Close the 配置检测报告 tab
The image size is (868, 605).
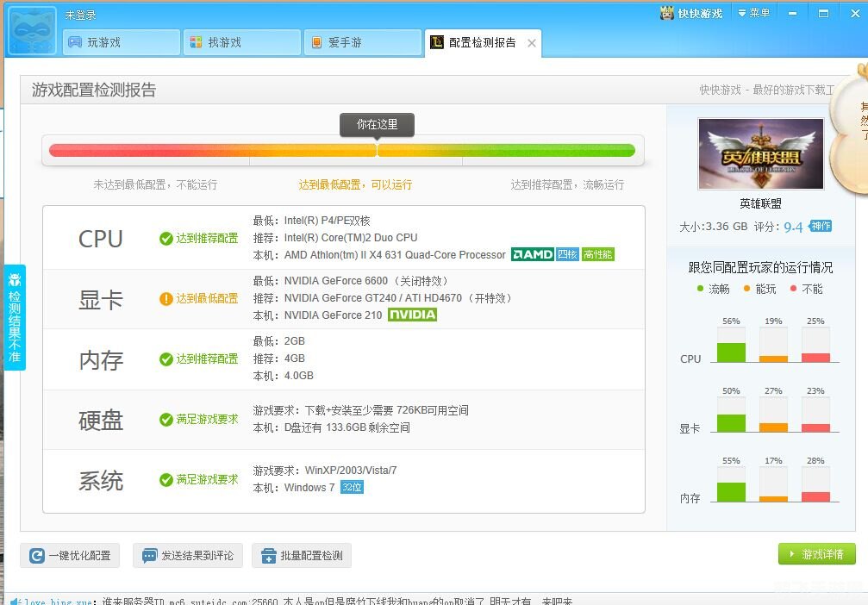531,43
